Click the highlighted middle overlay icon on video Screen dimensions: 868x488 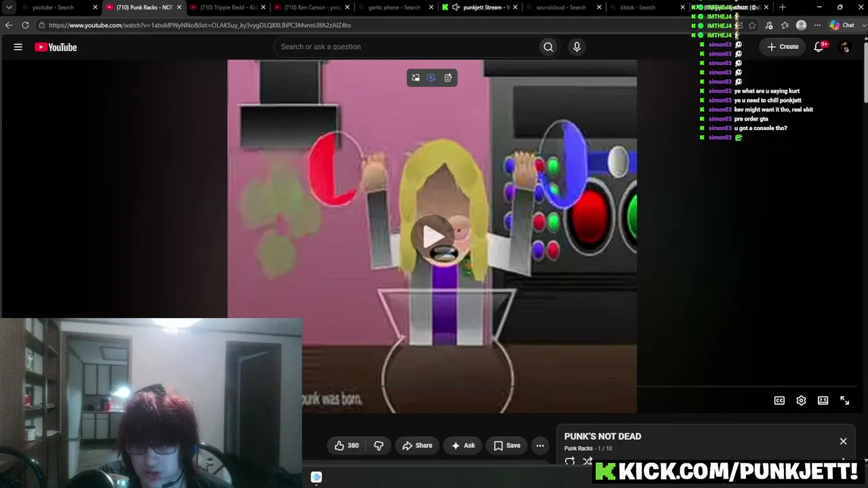(x=431, y=78)
